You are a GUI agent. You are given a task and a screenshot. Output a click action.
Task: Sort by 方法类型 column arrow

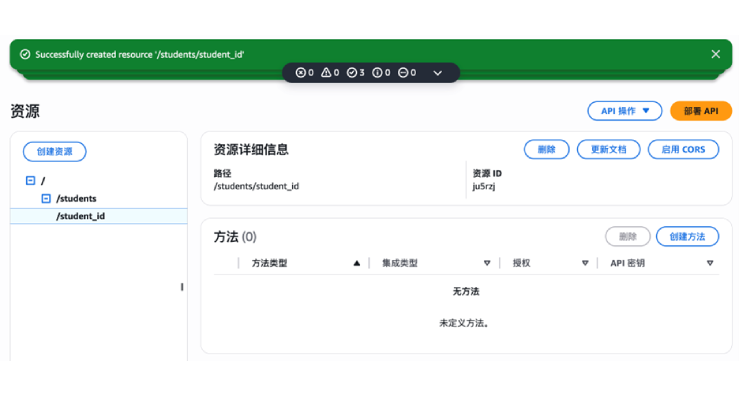357,263
